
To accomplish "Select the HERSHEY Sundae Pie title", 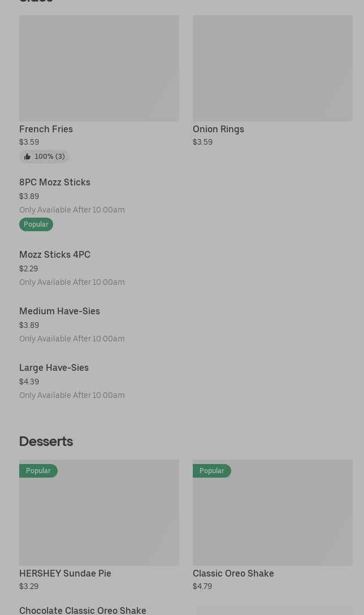I will click(x=65, y=573).
